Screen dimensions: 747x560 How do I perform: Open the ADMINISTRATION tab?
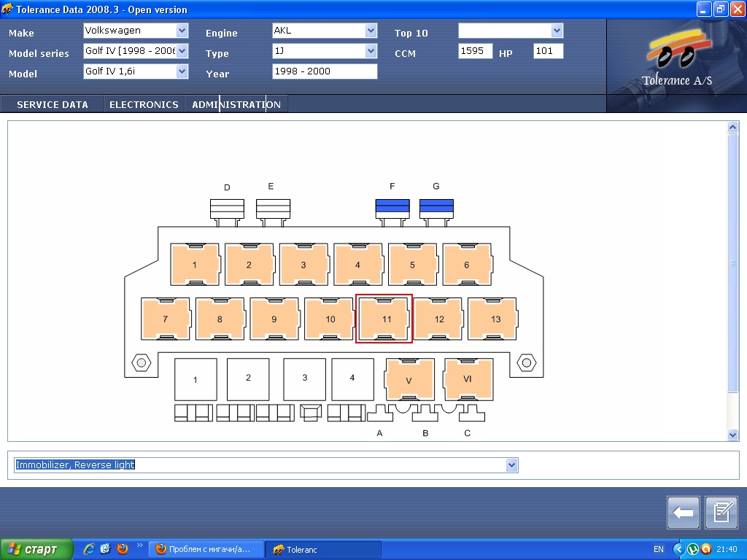click(236, 104)
